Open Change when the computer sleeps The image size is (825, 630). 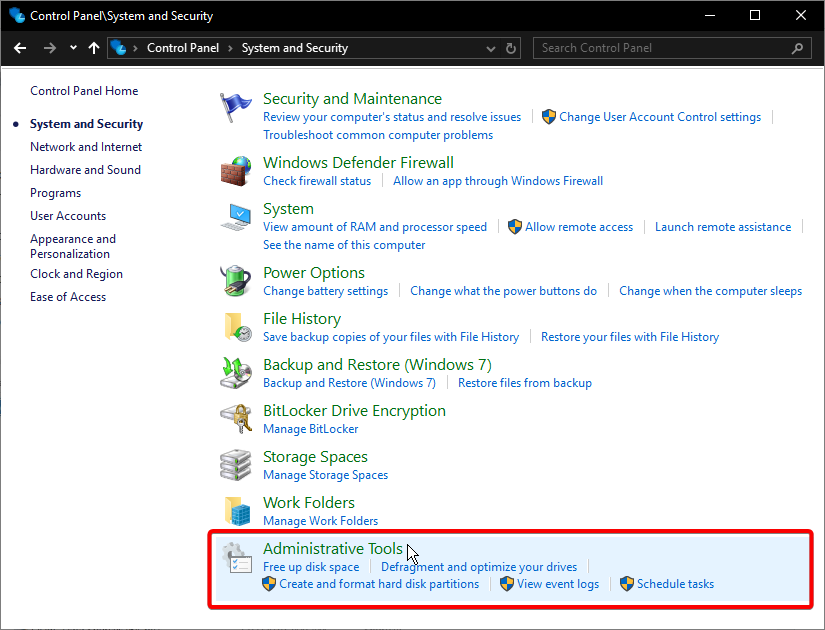coord(710,291)
